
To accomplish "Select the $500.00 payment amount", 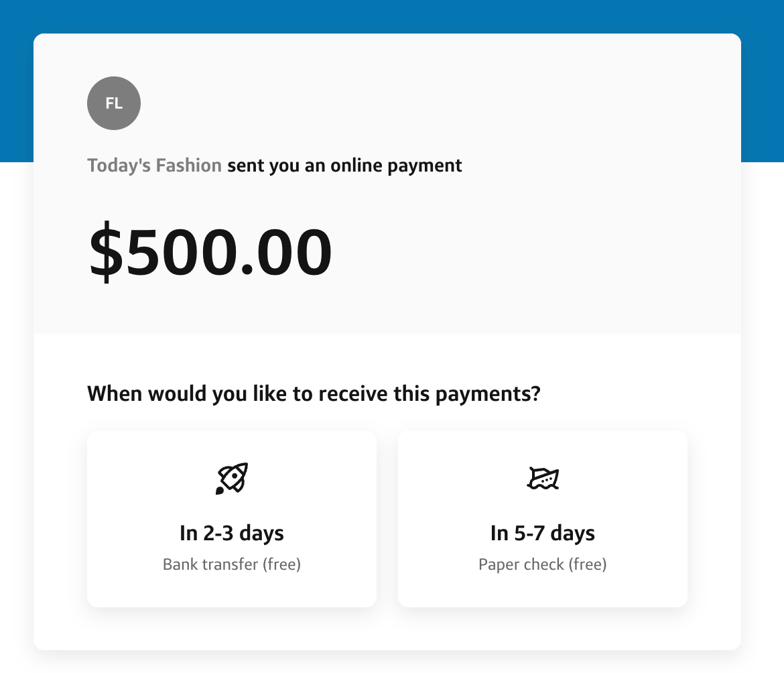I will coord(210,250).
